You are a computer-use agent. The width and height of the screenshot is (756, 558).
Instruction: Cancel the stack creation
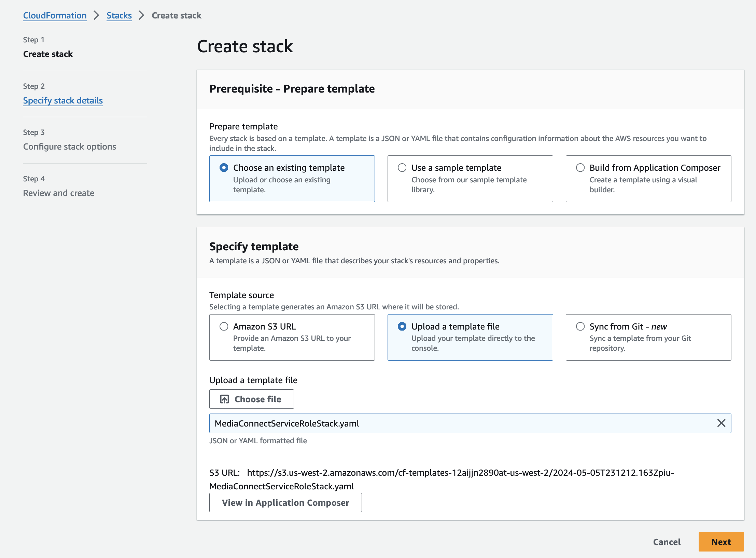(667, 542)
